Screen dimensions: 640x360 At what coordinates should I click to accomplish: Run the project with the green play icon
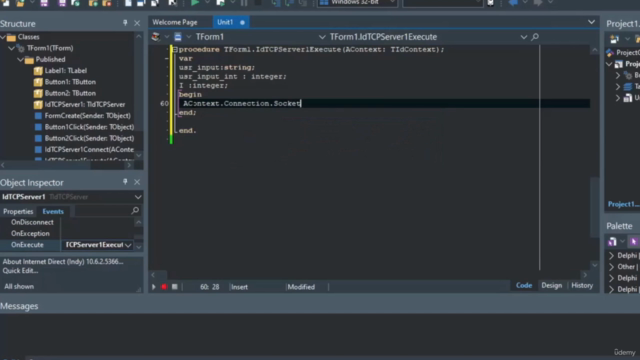pos(195,2)
